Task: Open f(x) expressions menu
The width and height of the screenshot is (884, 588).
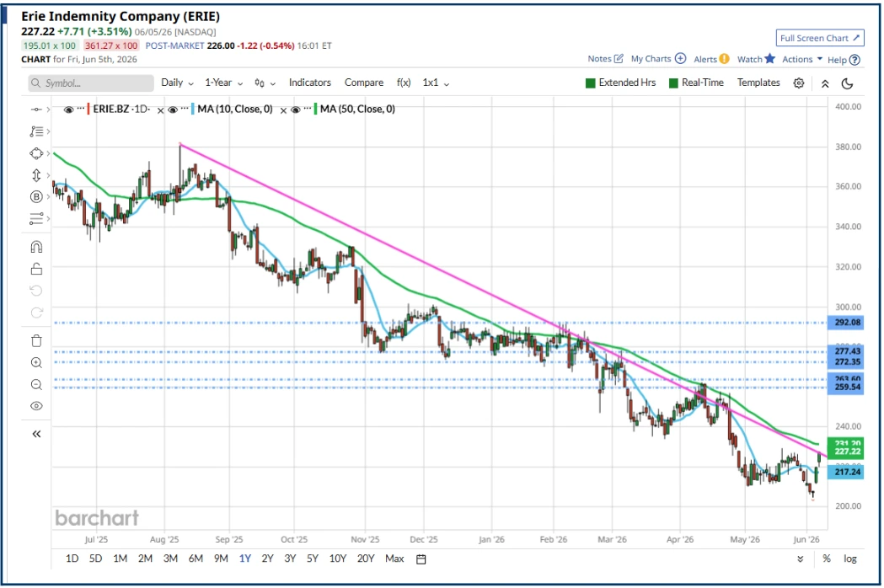Action: pyautogui.click(x=404, y=83)
